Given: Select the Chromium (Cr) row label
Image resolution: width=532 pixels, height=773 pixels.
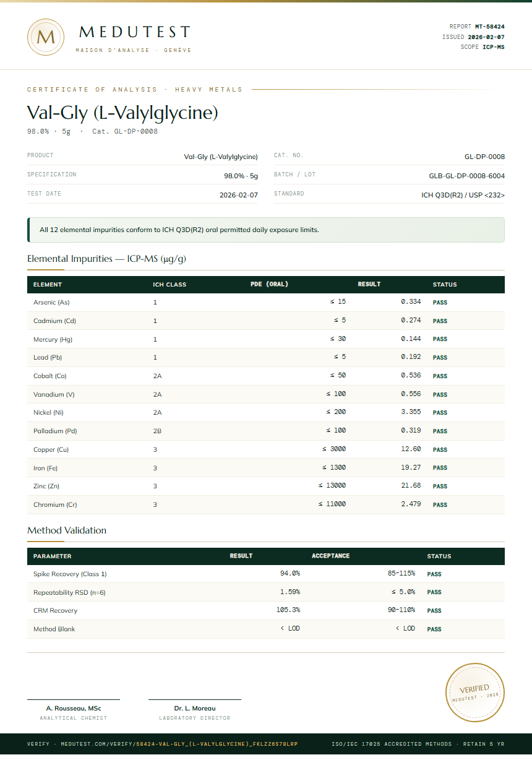Looking at the screenshot, I should point(55,505).
